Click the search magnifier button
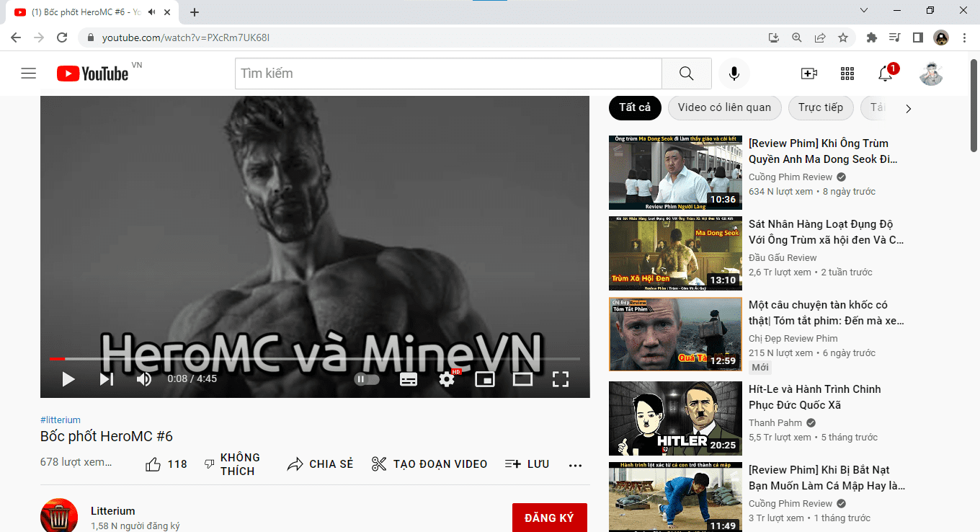980x532 pixels. [x=687, y=74]
